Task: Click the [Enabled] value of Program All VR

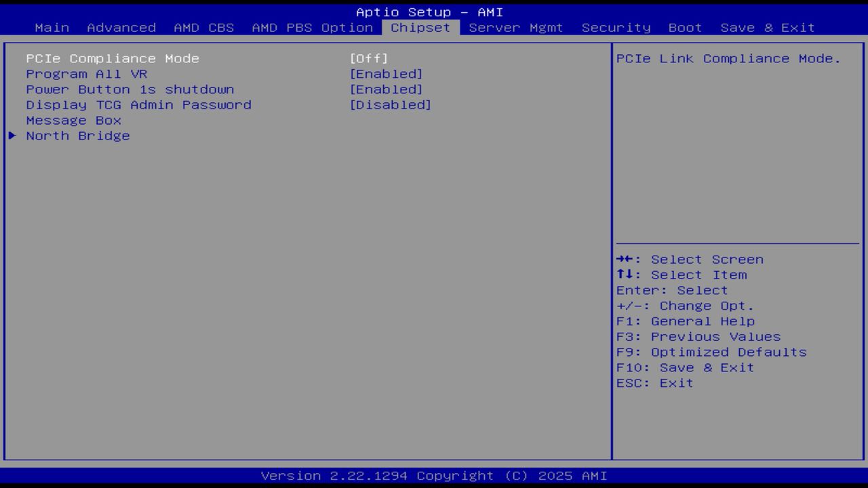Action: (387, 74)
